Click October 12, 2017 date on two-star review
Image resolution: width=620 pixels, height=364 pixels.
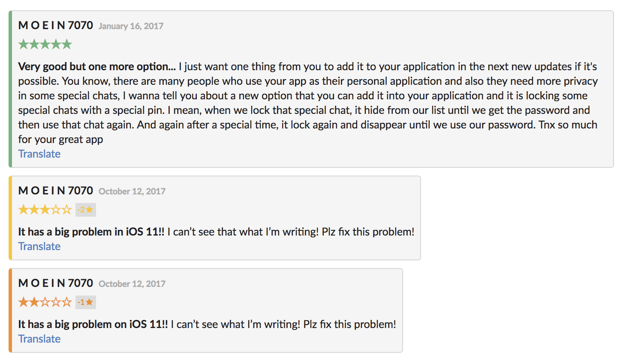[x=132, y=284]
